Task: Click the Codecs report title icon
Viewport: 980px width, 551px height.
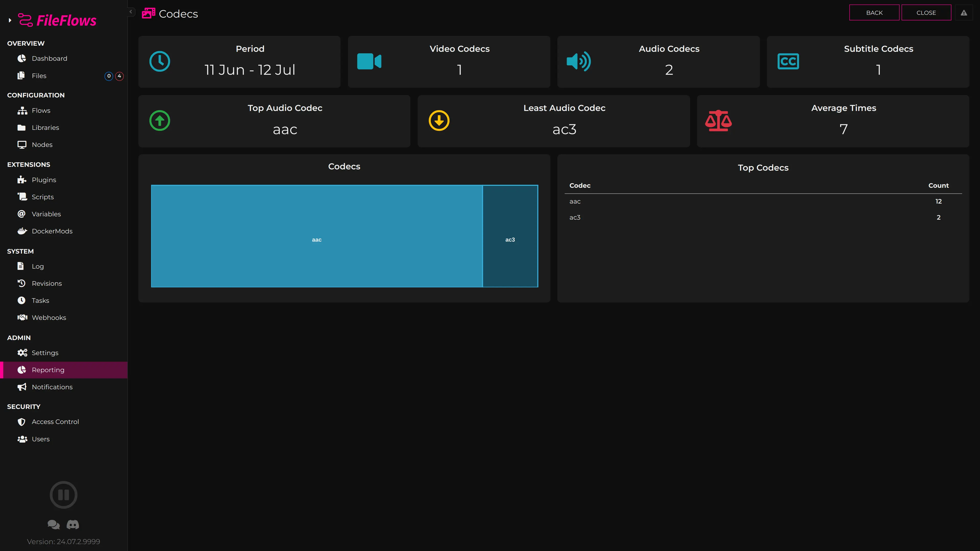Action: 148,13
